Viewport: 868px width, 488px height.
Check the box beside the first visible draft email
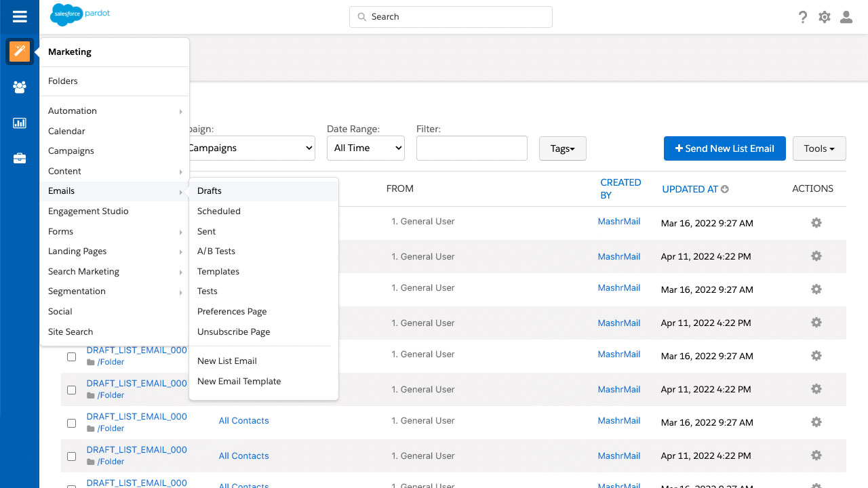pos(71,357)
